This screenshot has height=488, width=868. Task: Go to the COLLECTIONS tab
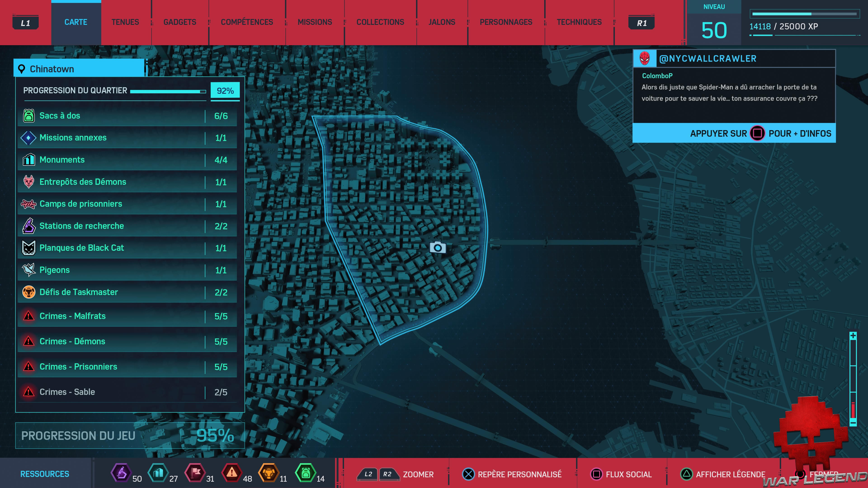click(x=380, y=22)
